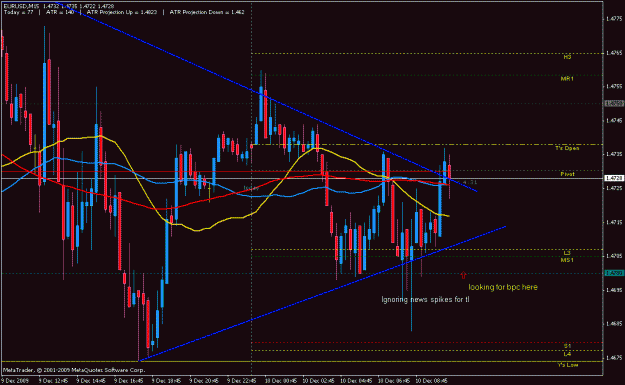Viewport: 625px width, 385px height.
Task: Click the 'ATR = 140' readout
Action: [x=60, y=12]
